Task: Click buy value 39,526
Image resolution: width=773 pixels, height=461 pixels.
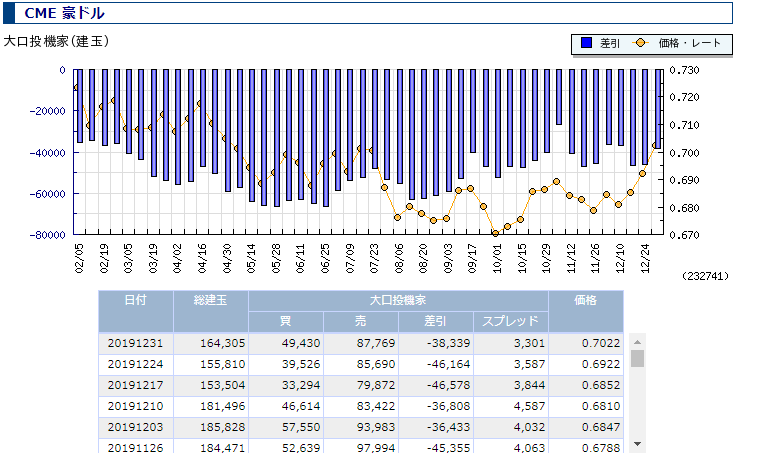Action: pyautogui.click(x=301, y=364)
